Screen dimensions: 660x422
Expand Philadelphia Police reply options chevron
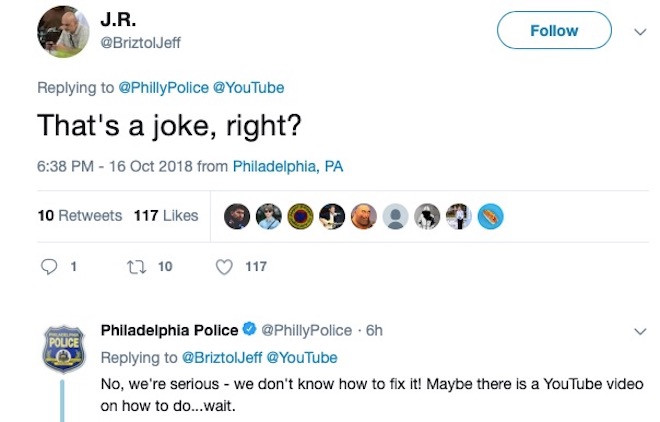pyautogui.click(x=641, y=330)
